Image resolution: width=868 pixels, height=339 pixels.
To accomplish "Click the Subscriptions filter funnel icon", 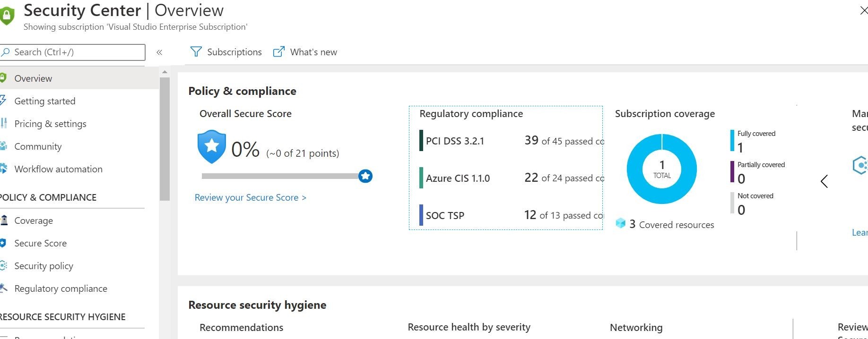I will point(196,52).
